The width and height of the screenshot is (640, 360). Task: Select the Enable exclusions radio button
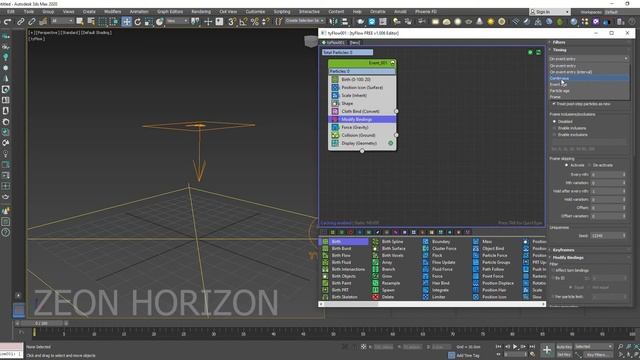(554, 135)
